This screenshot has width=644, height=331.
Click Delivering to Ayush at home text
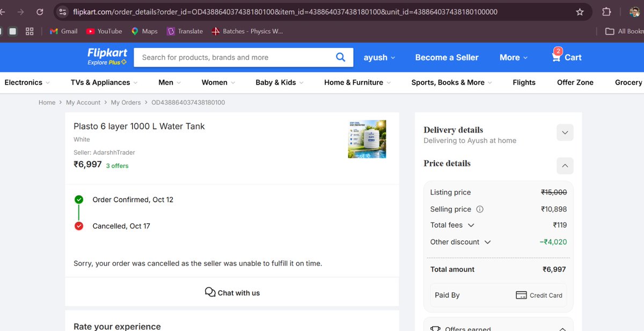tap(470, 141)
